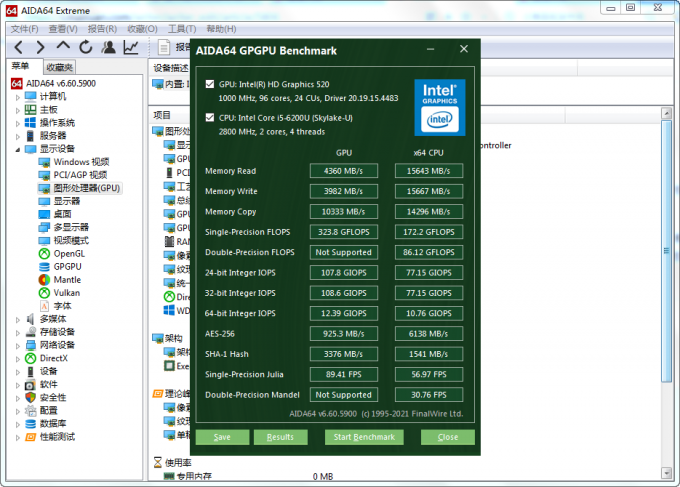
Task: Open the user/report wizard toolbar icon
Action: (x=108, y=47)
